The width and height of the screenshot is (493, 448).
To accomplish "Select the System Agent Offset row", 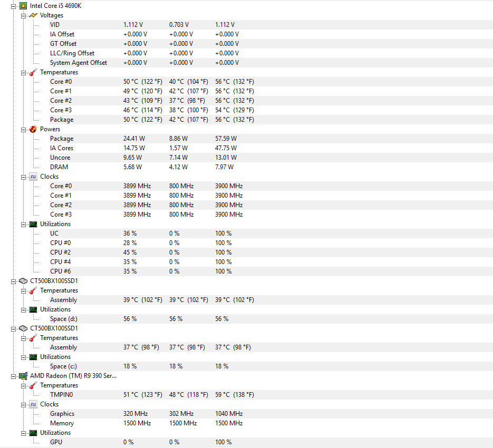I will [x=270, y=63].
